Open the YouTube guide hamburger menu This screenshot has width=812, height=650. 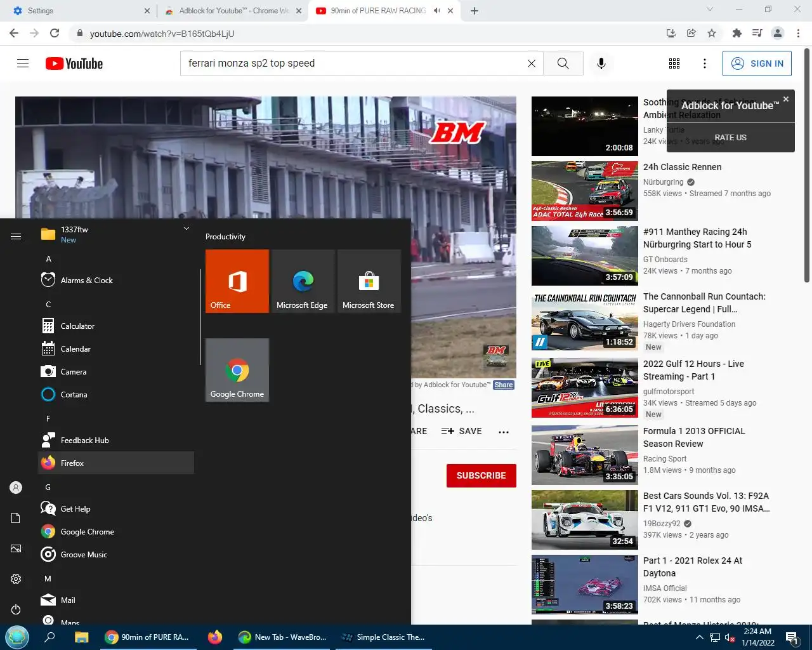point(23,63)
